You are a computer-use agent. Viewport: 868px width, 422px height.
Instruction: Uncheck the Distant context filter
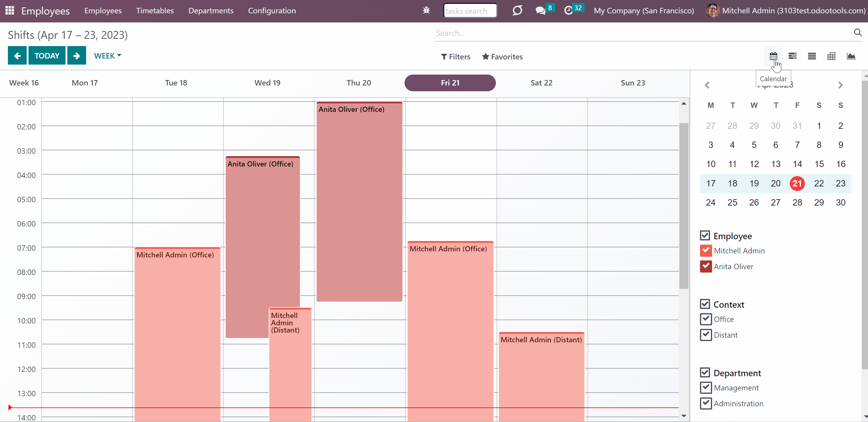click(x=706, y=335)
